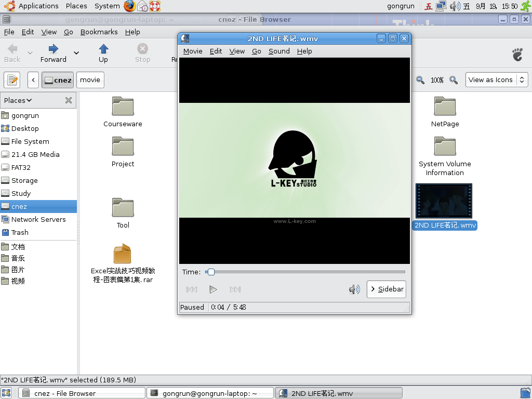The height and width of the screenshot is (399, 532).
Task: Open the NetPage folder
Action: 445,112
